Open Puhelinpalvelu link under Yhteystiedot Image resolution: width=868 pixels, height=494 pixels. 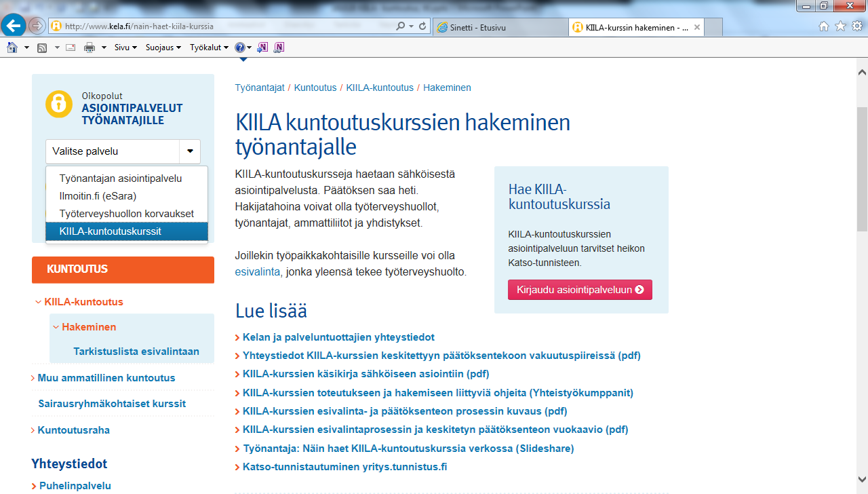coord(75,486)
